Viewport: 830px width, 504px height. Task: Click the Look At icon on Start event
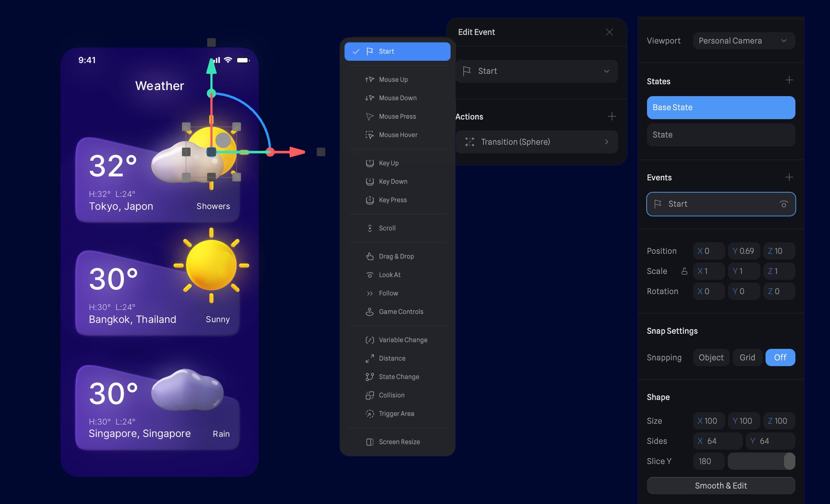click(784, 204)
